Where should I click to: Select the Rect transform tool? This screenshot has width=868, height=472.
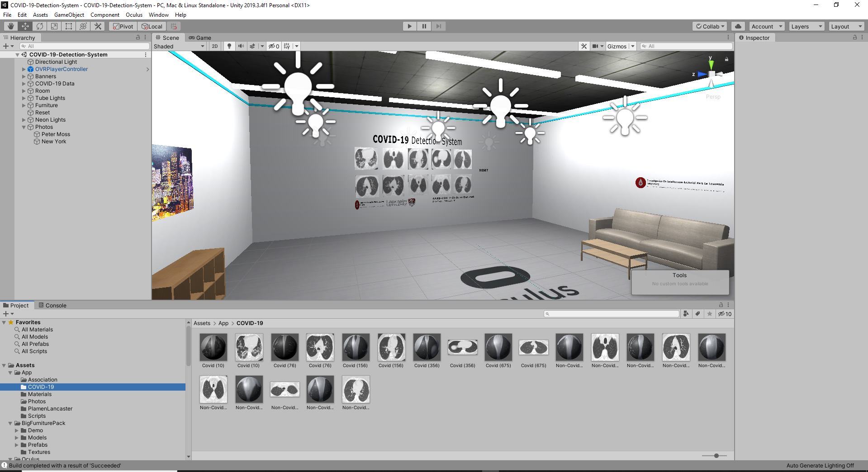click(x=69, y=26)
